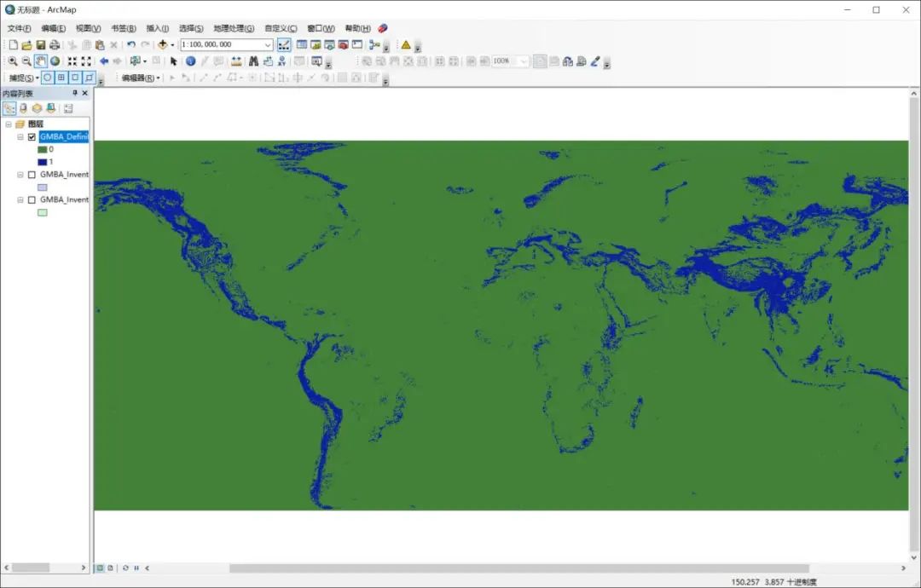Choose the Select Elements arrow tool
This screenshot has height=588, width=921.
click(173, 61)
